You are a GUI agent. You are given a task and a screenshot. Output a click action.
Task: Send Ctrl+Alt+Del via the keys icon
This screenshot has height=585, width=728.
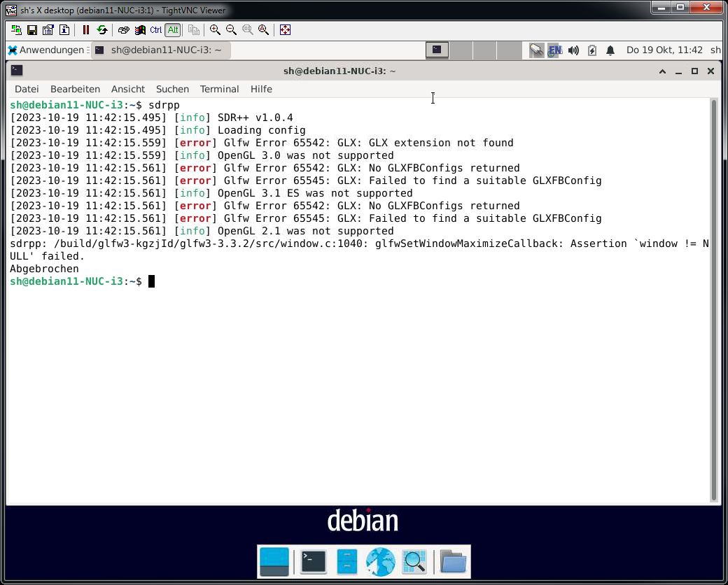point(123,30)
